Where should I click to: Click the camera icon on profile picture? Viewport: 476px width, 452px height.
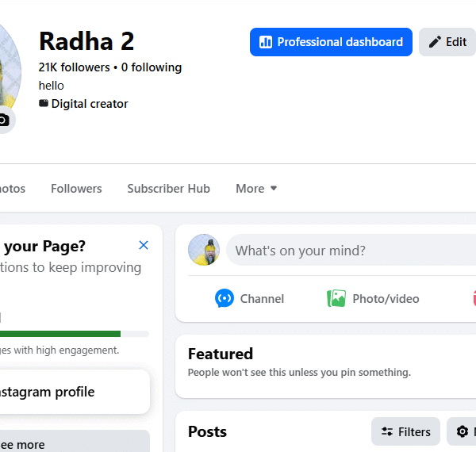(x=4, y=120)
